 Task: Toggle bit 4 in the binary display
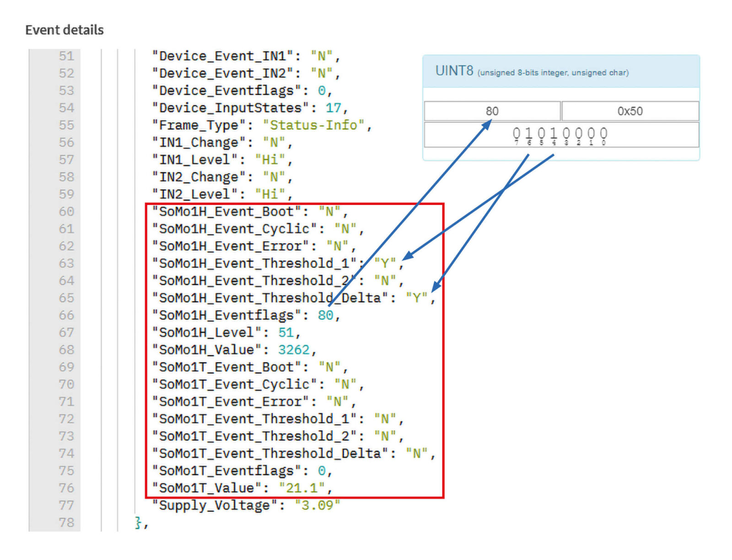[554, 134]
